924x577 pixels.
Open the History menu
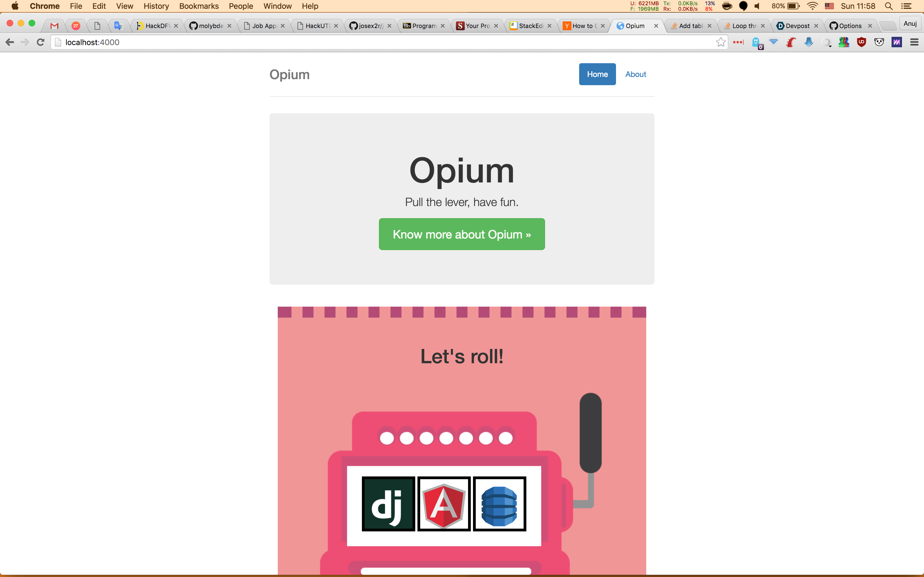coord(156,6)
